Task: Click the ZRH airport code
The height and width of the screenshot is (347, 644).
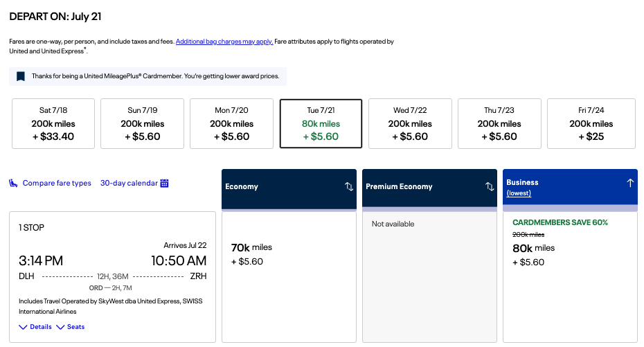Action: coord(198,276)
